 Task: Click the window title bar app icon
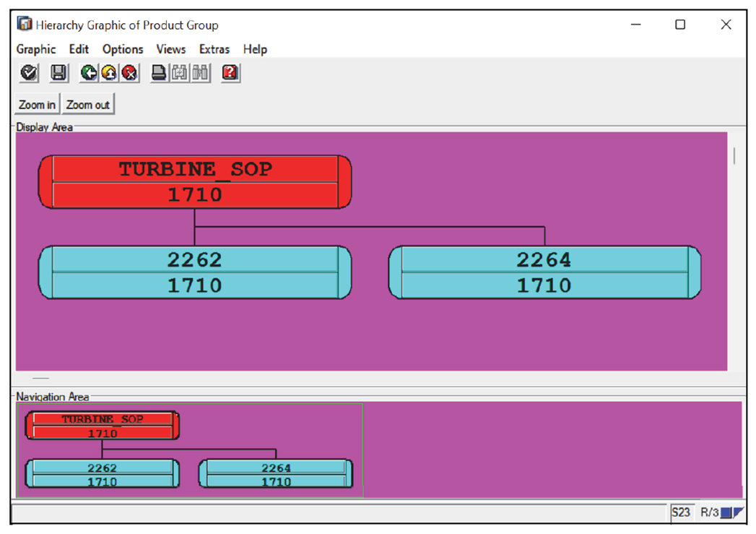coord(24,24)
